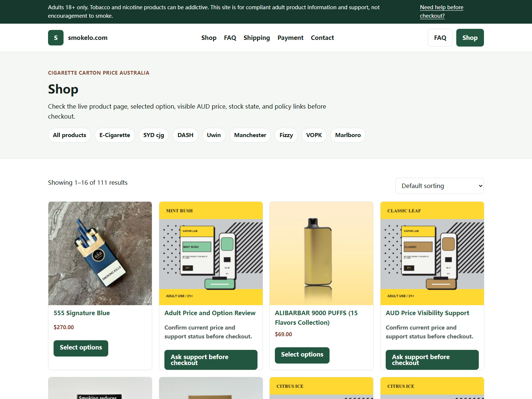Image resolution: width=532 pixels, height=399 pixels.
Task: Ask support under AUD Price Visibility Support
Action: click(x=432, y=360)
